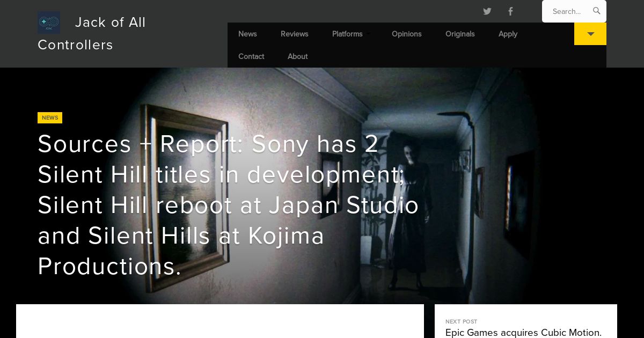Open the Silent Hill article headline

228,205
